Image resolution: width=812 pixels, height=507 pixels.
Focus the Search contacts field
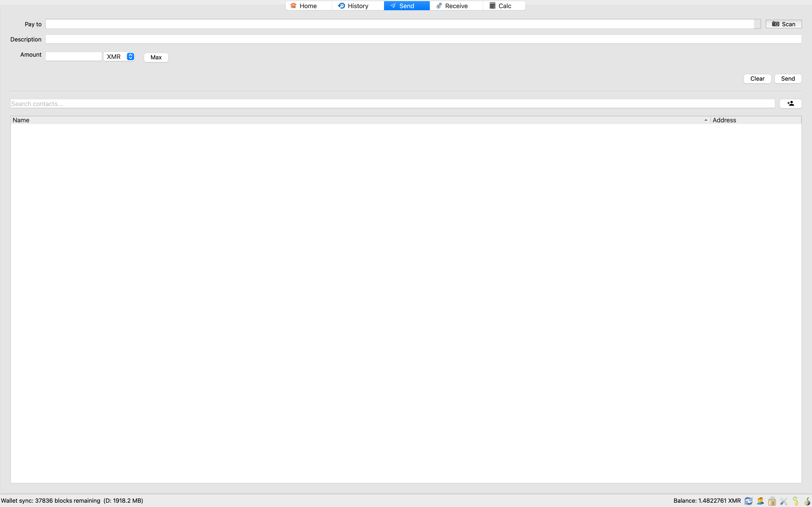click(392, 104)
